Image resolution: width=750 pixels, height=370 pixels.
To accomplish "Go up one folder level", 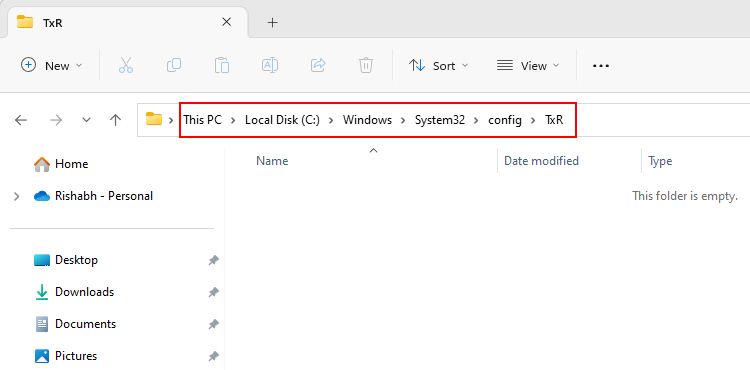I will (x=115, y=120).
